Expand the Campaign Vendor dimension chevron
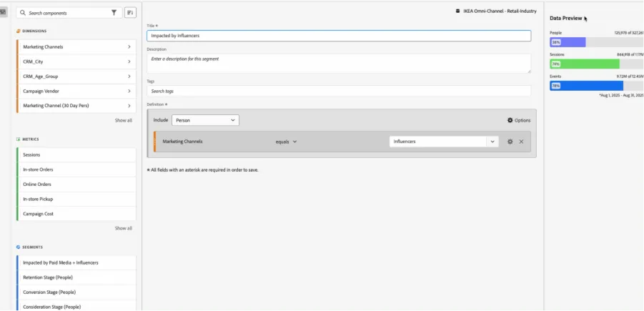The width and height of the screenshot is (644, 311). click(129, 92)
